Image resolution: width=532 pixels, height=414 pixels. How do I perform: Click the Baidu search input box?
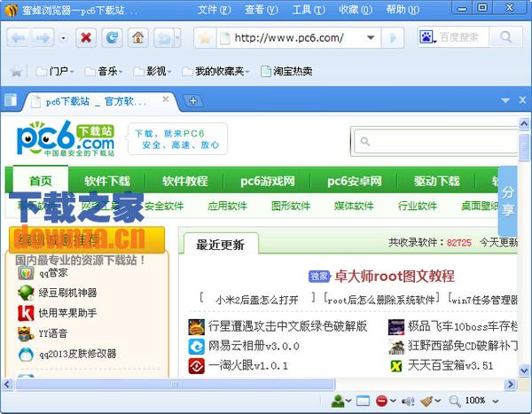pyautogui.click(x=464, y=36)
